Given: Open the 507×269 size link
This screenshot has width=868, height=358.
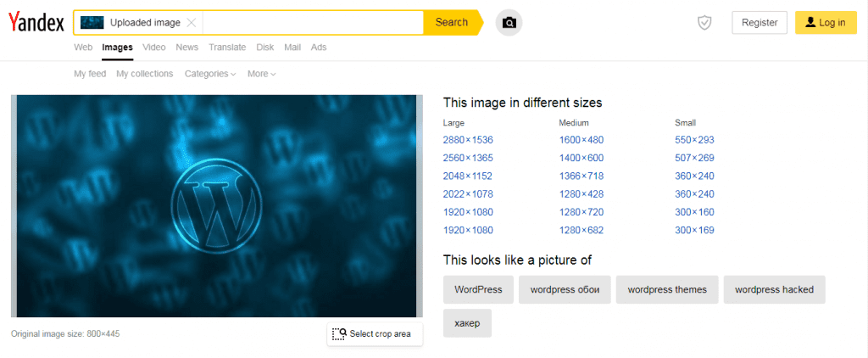Looking at the screenshot, I should [695, 158].
